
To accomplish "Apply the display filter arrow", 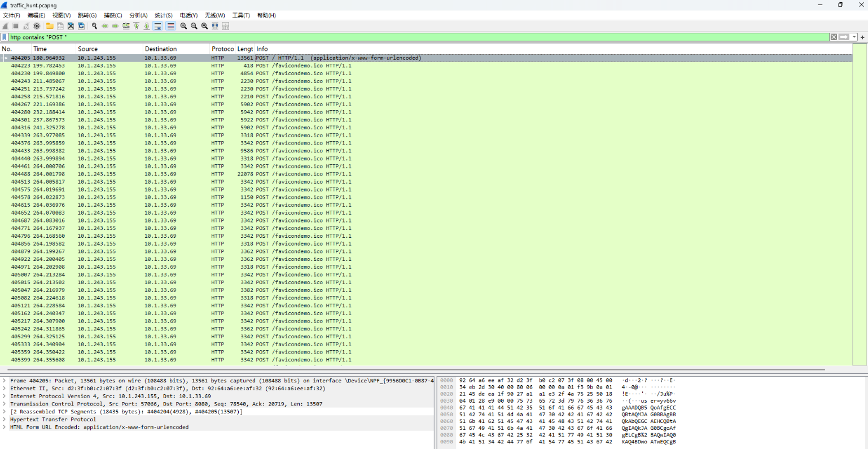I will click(x=844, y=37).
